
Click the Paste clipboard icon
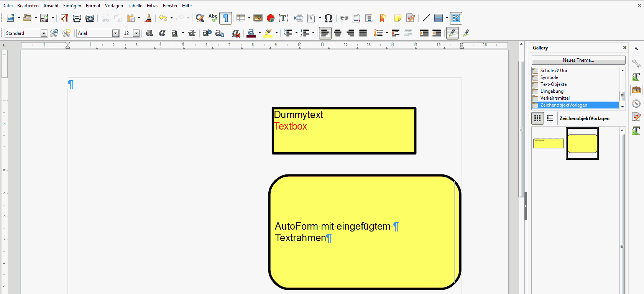pos(131,18)
